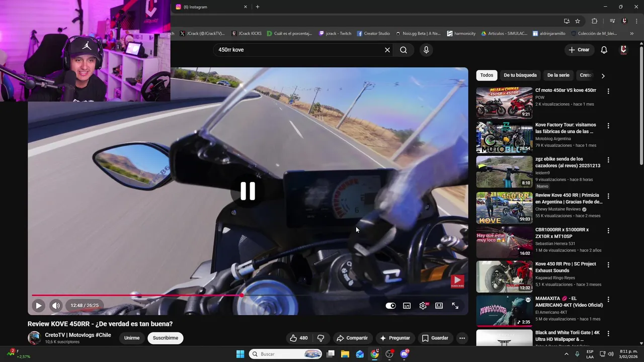Open the Crear menu
Screen dimensions: 644x362
(579, 50)
